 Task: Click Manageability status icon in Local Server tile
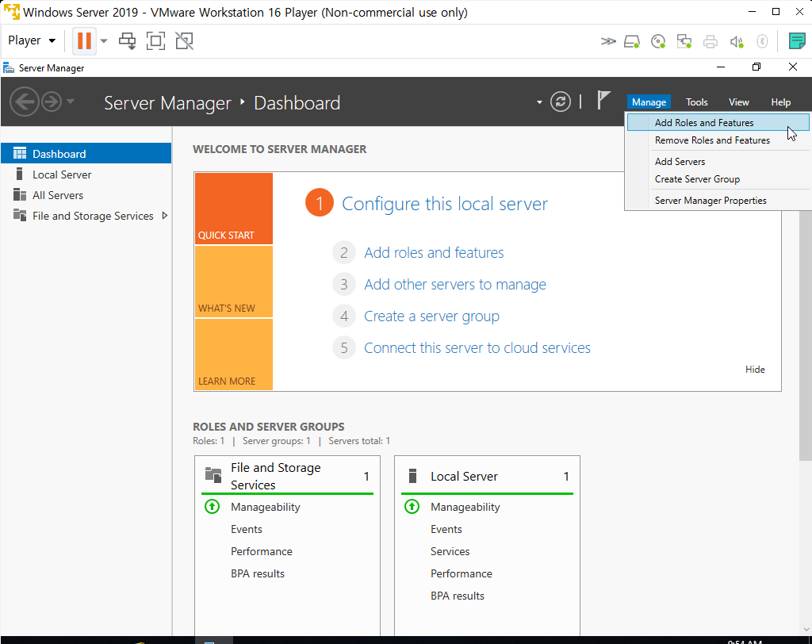412,506
